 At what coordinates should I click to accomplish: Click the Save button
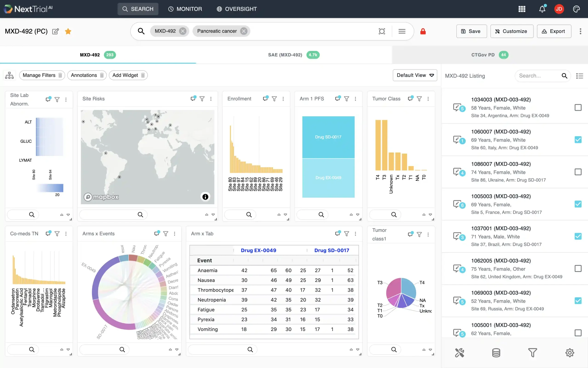[471, 31]
